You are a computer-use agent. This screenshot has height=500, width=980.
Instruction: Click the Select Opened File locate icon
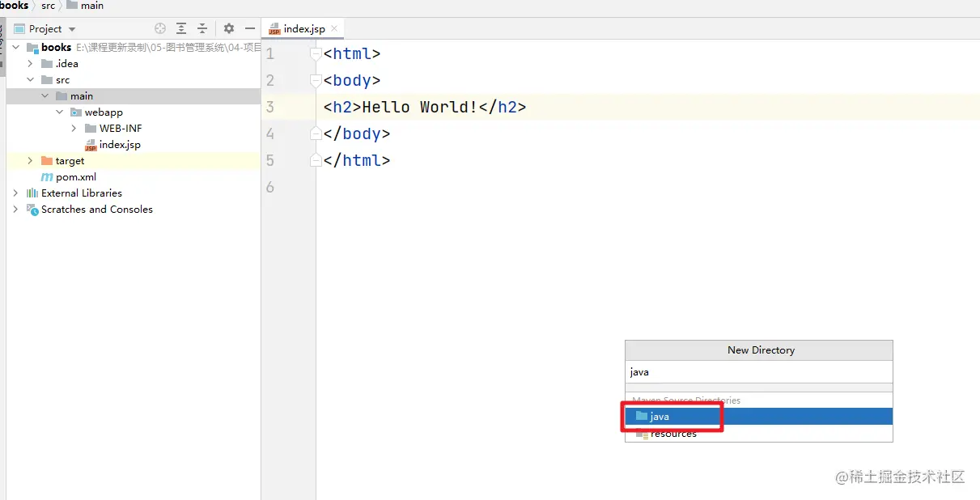(160, 28)
